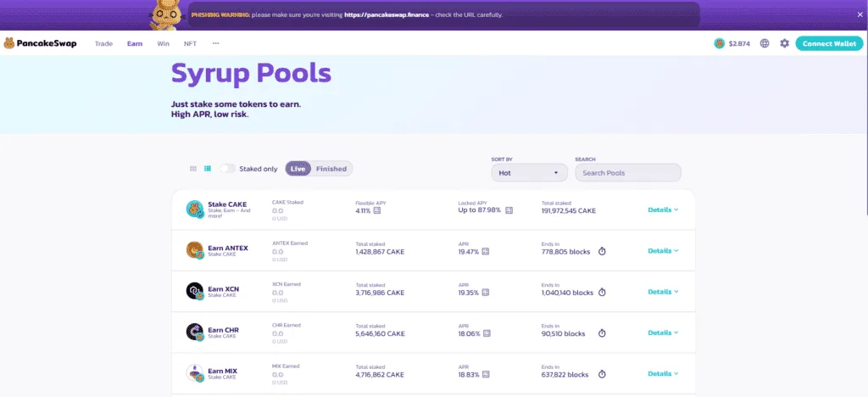Viewport: 868px width, 397px height.
Task: Click timer icon for XCN pool blocks
Action: pos(602,292)
